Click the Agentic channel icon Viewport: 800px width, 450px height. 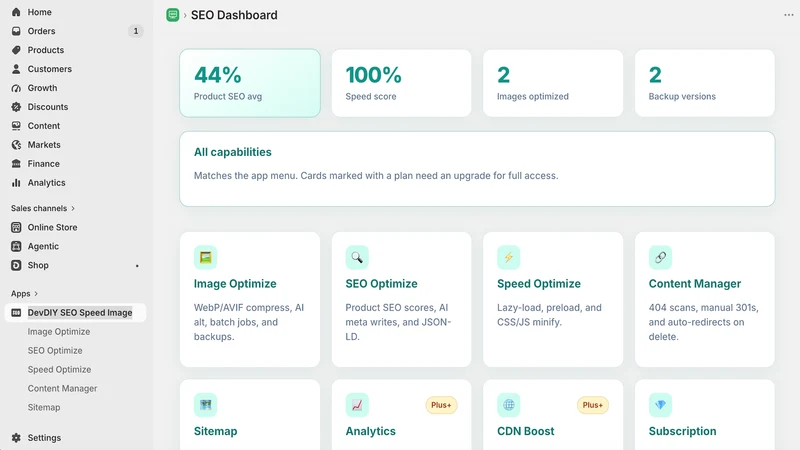tap(16, 246)
